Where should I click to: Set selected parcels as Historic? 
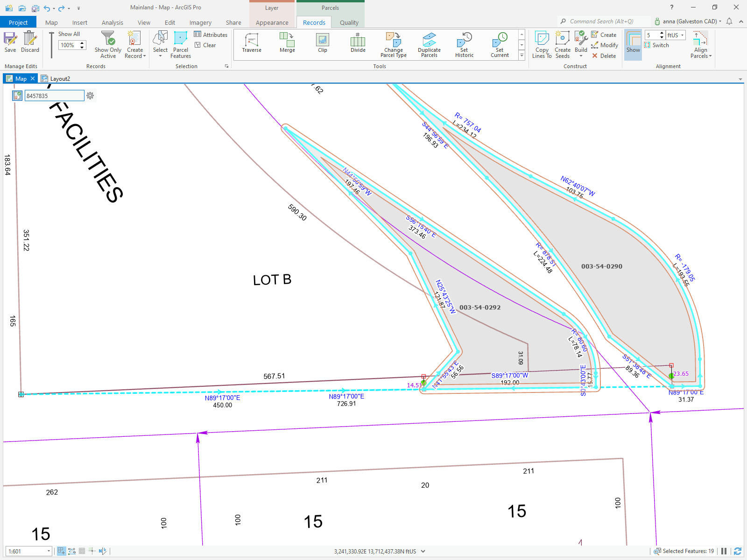[464, 45]
